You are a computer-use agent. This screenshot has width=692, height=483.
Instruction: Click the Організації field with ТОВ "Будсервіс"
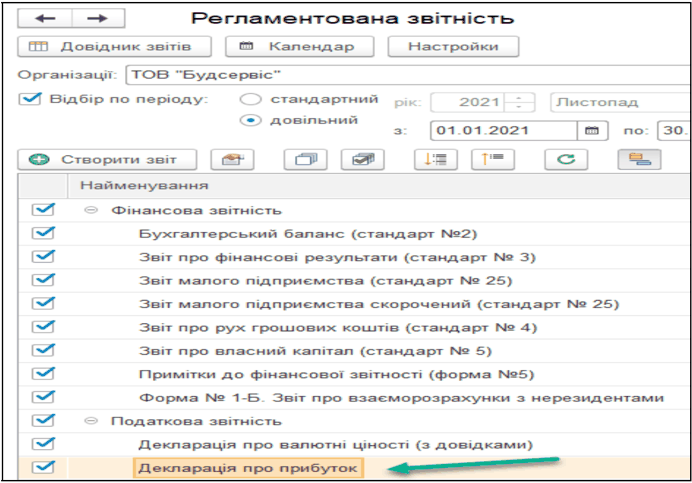(408, 75)
